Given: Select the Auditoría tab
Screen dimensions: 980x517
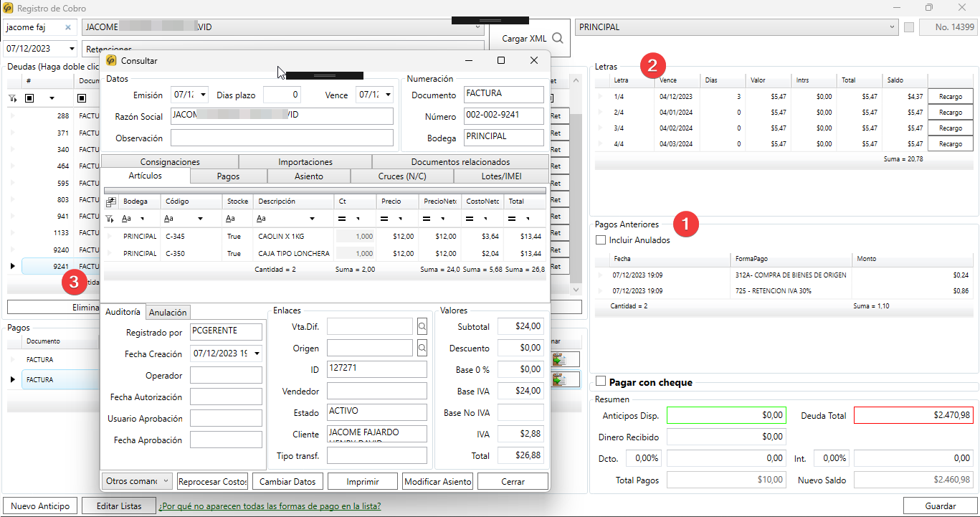Looking at the screenshot, I should [x=123, y=311].
